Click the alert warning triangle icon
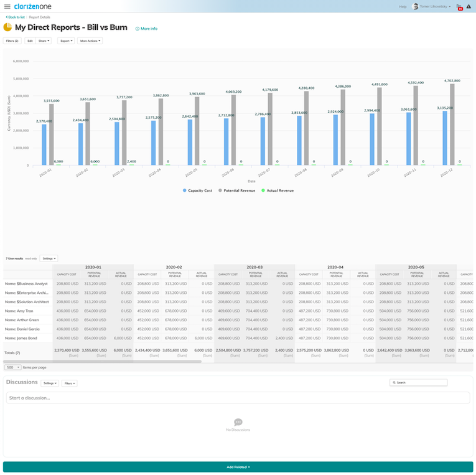Viewport: 476px width, 475px height. pos(469,7)
